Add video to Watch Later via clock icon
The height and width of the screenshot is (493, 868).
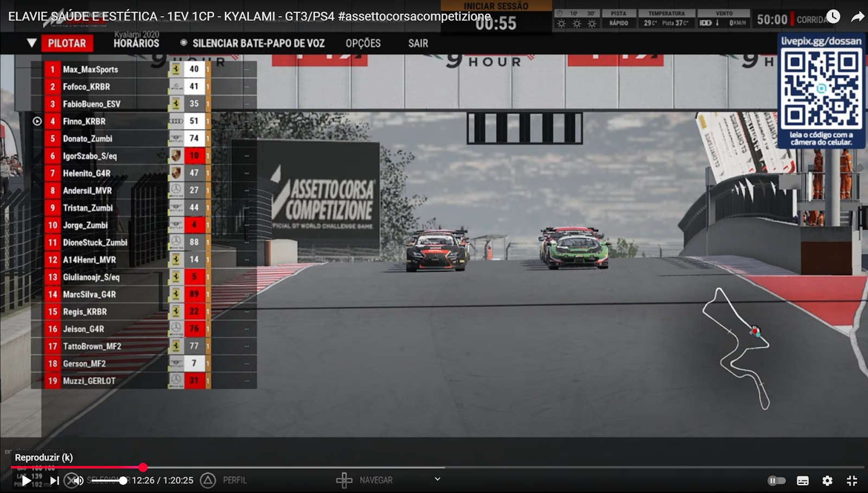pos(833,17)
